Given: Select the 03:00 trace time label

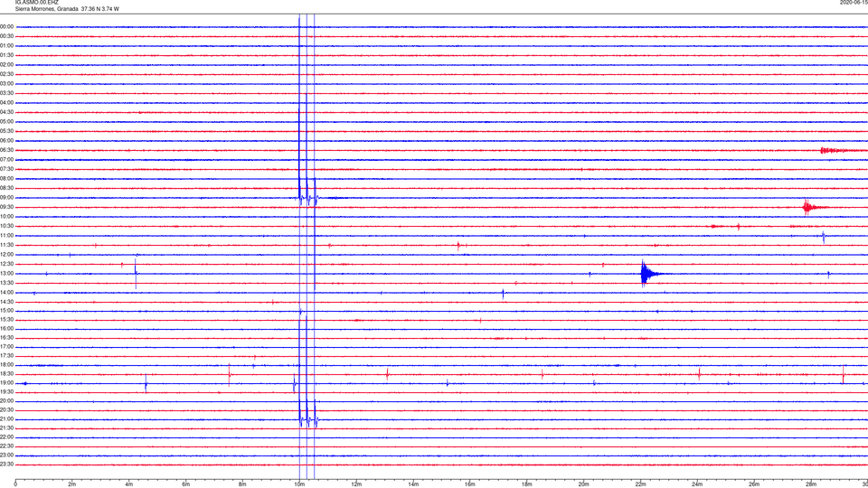Looking at the screenshot, I should click(x=6, y=83).
